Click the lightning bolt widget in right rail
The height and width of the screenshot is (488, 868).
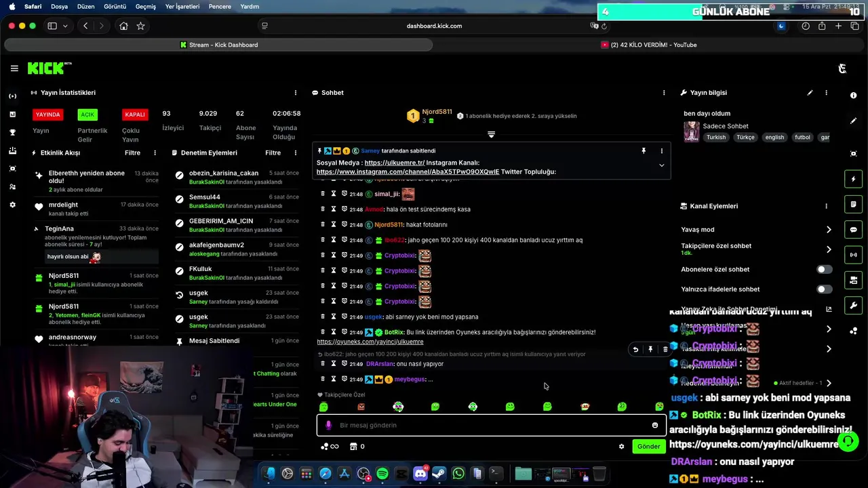(853, 179)
